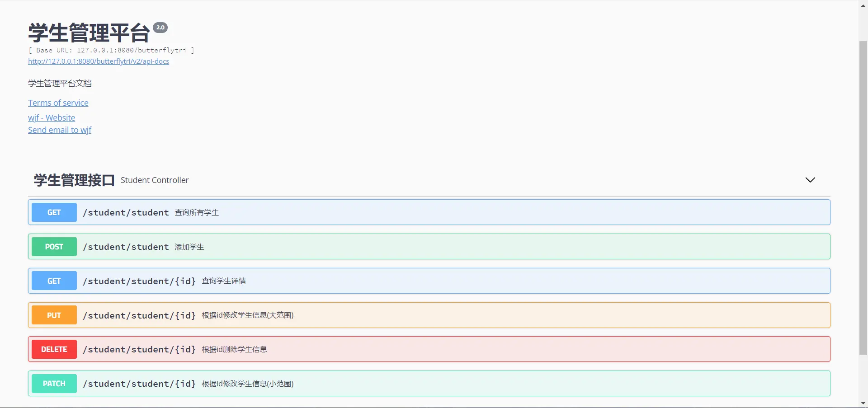This screenshot has height=408, width=868.
Task: Click the 根据id删除学生信息 description
Action: coord(234,349)
